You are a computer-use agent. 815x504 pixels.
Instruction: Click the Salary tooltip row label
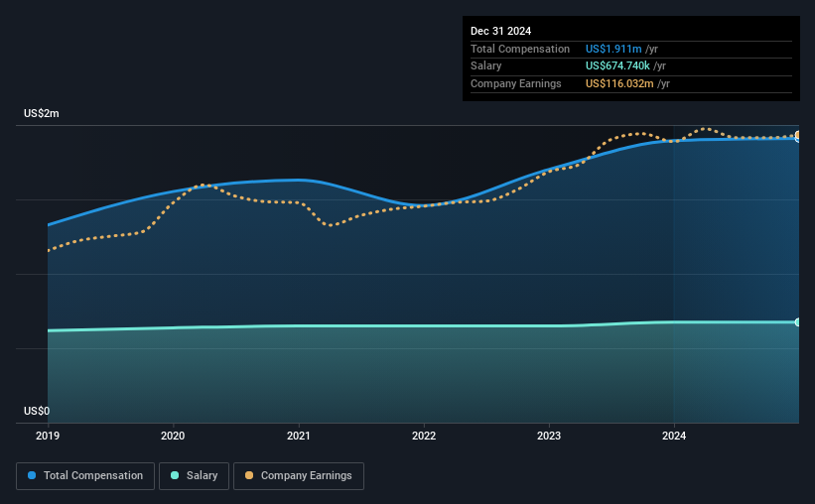486,66
